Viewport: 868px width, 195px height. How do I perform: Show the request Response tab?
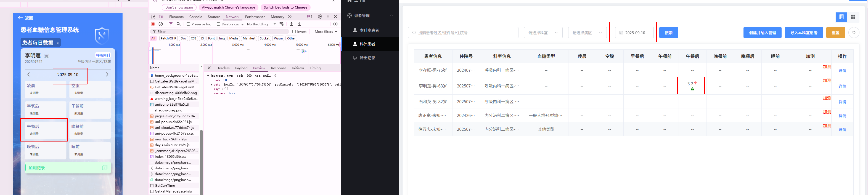click(x=279, y=68)
